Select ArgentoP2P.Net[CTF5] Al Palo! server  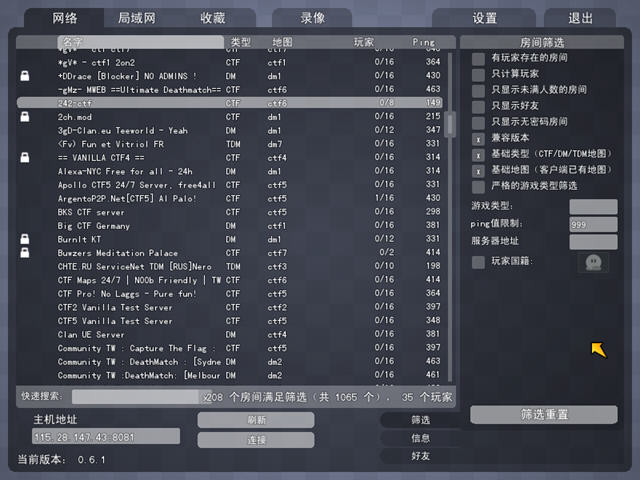click(229, 198)
